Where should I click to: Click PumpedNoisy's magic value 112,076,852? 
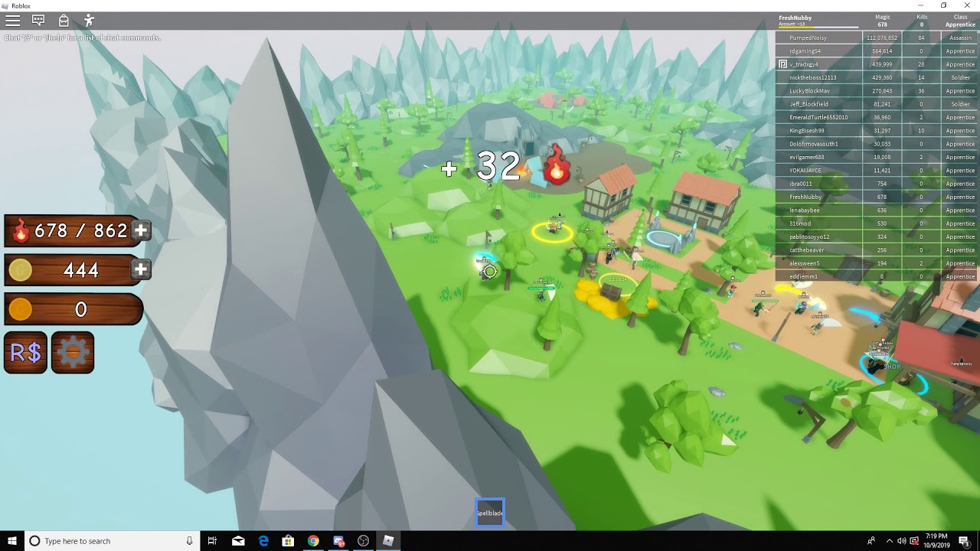[x=882, y=37]
